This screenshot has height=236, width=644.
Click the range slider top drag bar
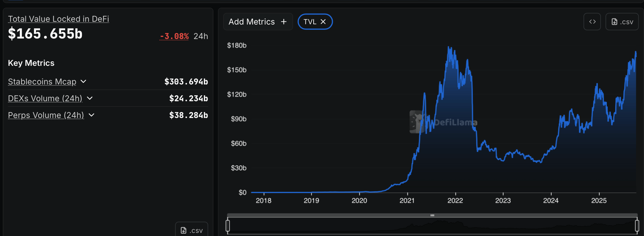(x=432, y=215)
